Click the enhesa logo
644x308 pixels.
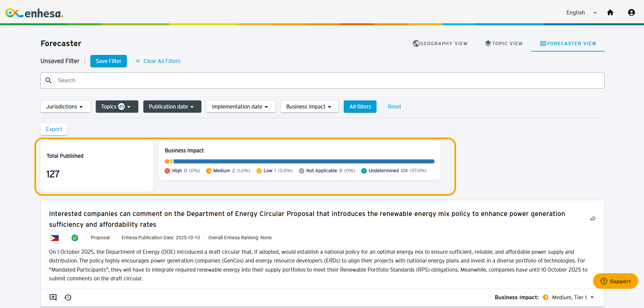(x=34, y=13)
